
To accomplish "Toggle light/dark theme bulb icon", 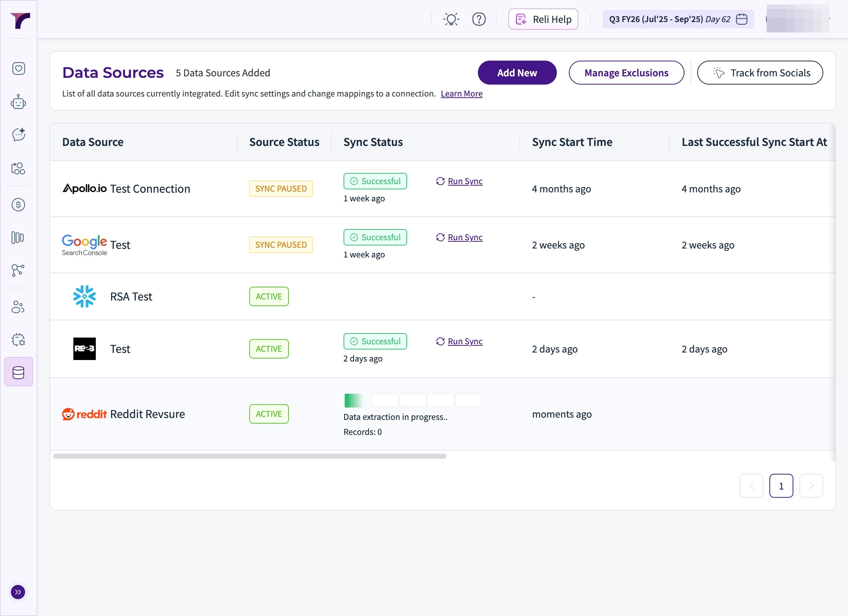I will pyautogui.click(x=451, y=19).
